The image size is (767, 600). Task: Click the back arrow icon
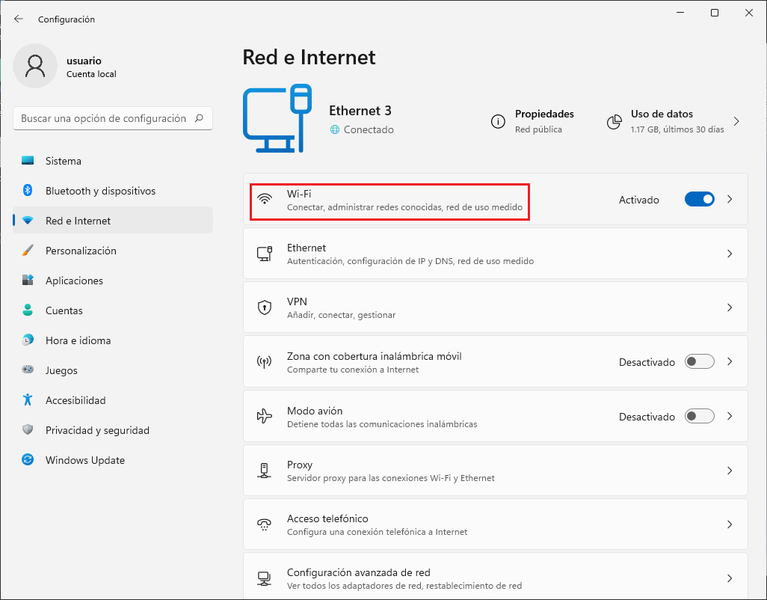(x=19, y=19)
